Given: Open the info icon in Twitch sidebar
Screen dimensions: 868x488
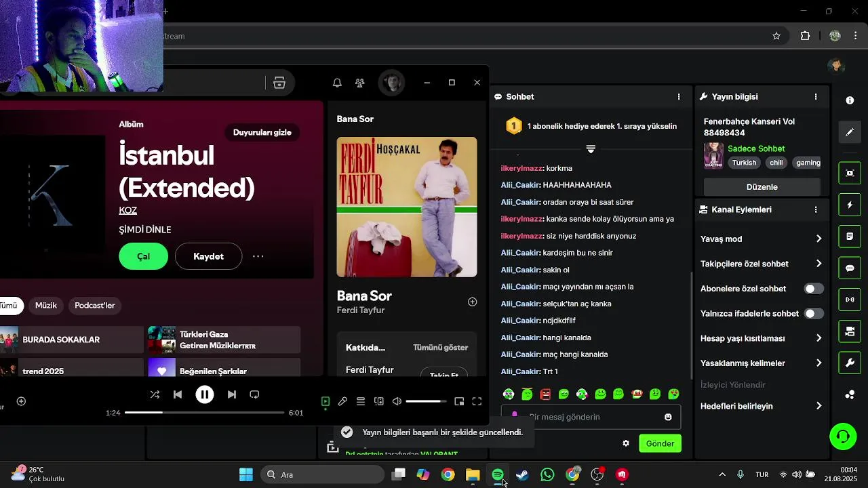Looking at the screenshot, I should pos(850,100).
